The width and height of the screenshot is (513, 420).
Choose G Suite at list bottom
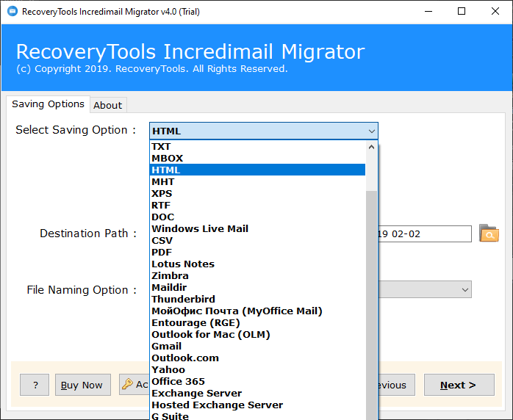[257, 416]
